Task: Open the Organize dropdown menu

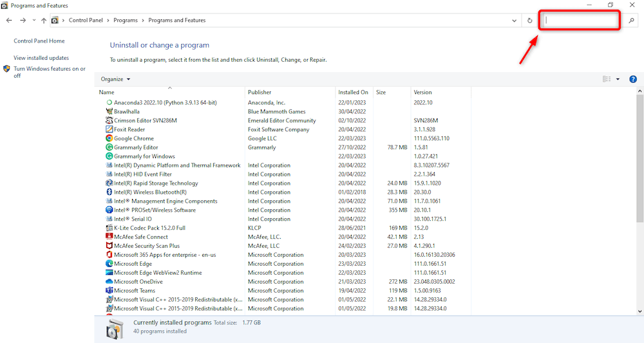Action: tap(115, 79)
